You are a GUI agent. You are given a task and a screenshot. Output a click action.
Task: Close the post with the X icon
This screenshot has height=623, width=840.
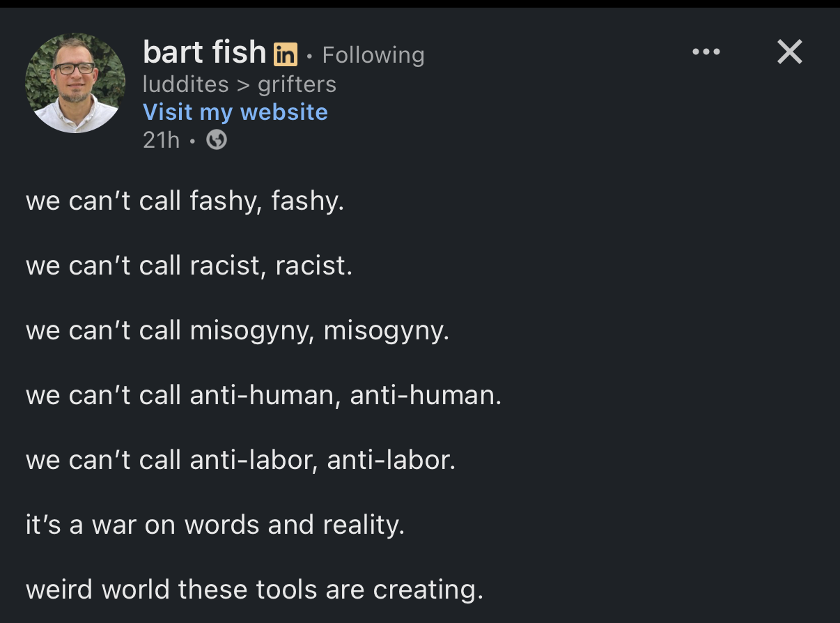pyautogui.click(x=789, y=52)
